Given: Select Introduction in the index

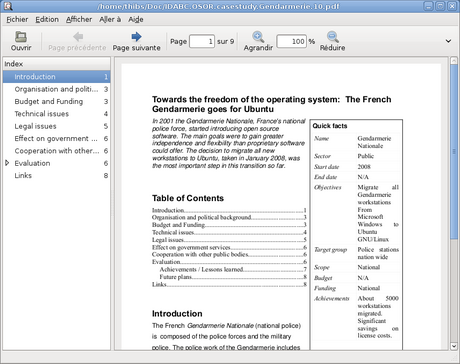Looking at the screenshot, I should tap(57, 77).
